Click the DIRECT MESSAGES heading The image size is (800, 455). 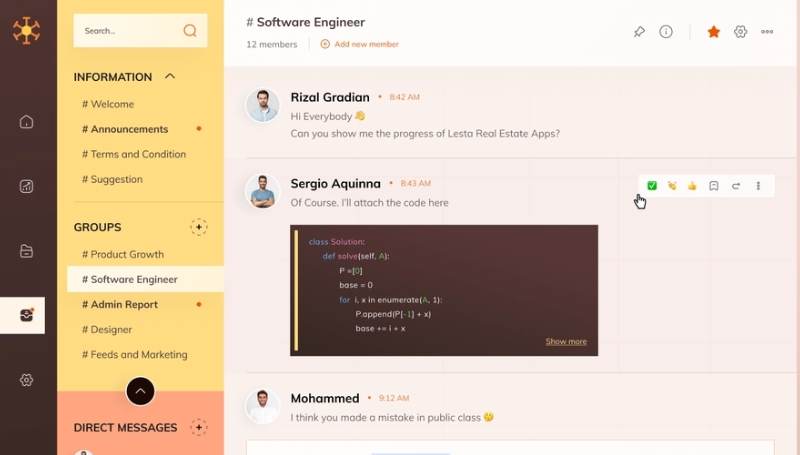[126, 427]
